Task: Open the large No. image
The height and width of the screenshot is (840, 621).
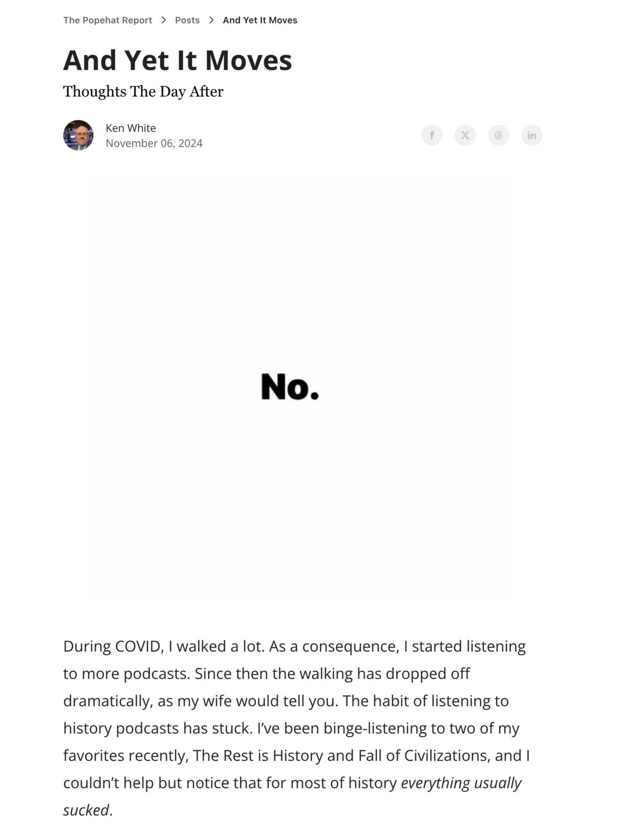Action: [303, 388]
